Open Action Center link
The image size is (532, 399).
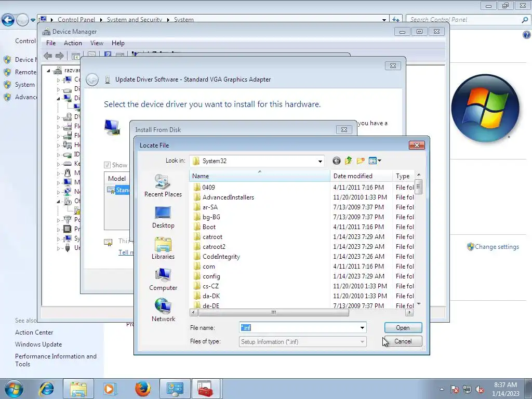[x=34, y=332]
